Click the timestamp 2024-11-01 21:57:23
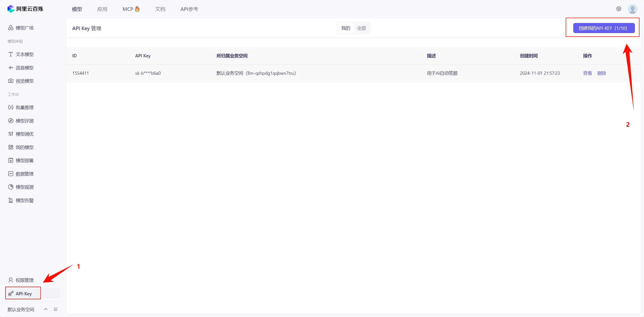The image size is (644, 317). click(x=540, y=73)
